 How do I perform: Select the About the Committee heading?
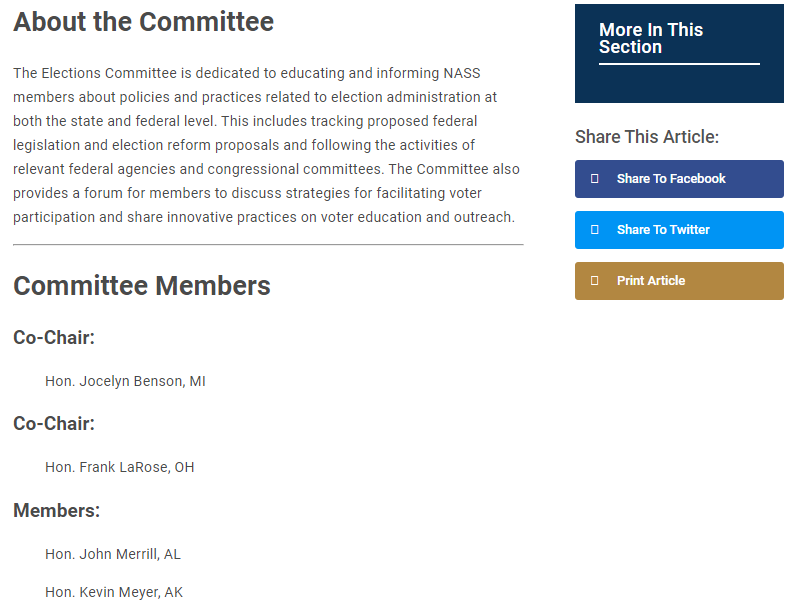[144, 22]
